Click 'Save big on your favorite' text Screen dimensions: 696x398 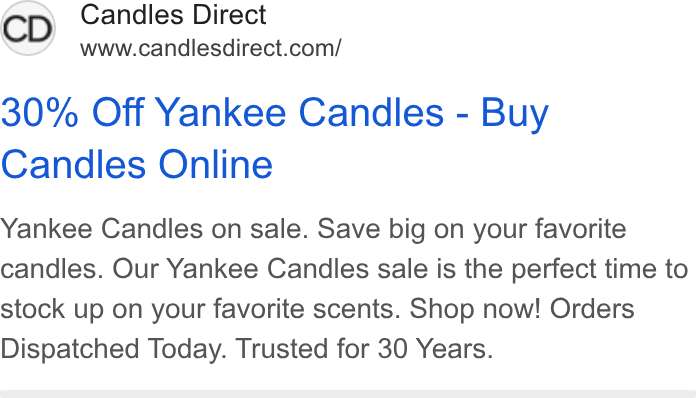(x=472, y=230)
